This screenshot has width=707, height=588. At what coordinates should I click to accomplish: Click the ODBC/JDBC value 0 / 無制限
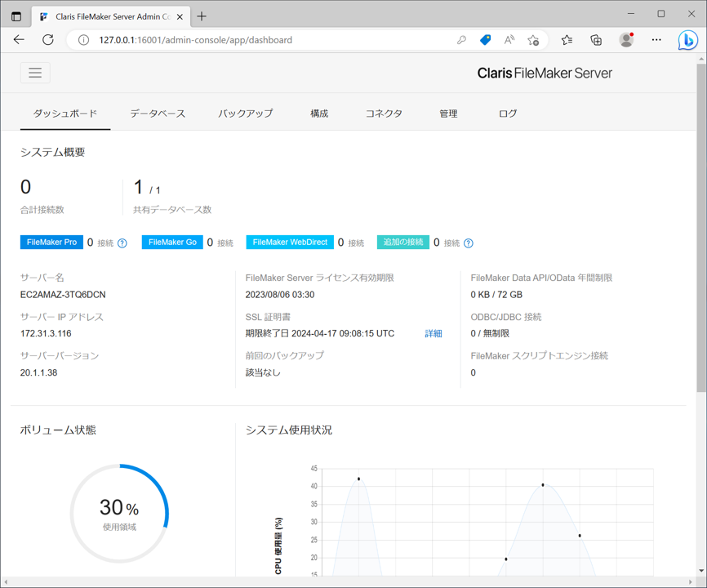[x=490, y=333]
